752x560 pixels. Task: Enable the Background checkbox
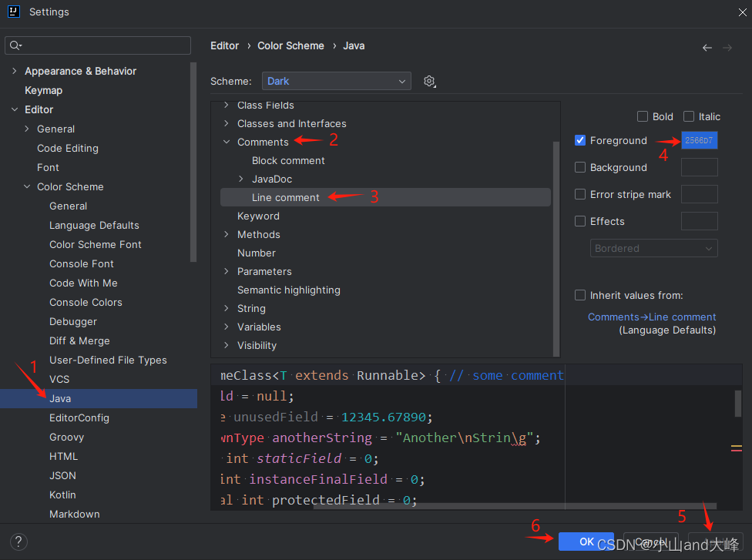(x=580, y=167)
